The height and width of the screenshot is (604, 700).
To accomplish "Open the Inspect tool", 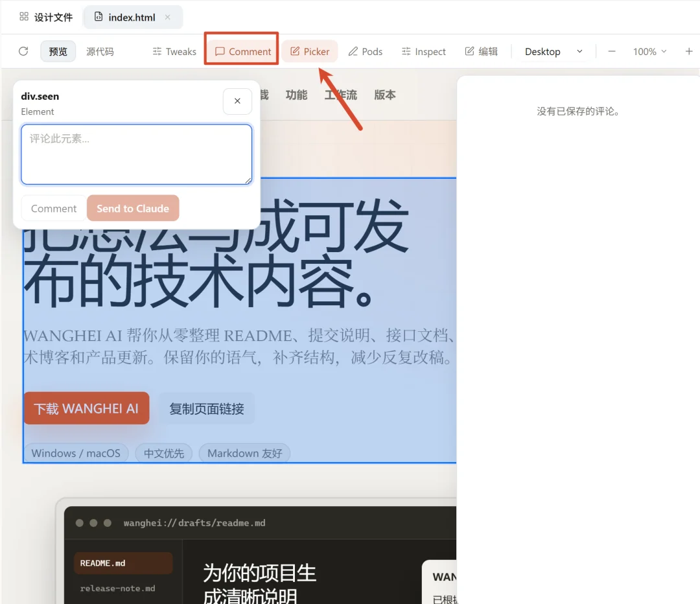I will [424, 51].
